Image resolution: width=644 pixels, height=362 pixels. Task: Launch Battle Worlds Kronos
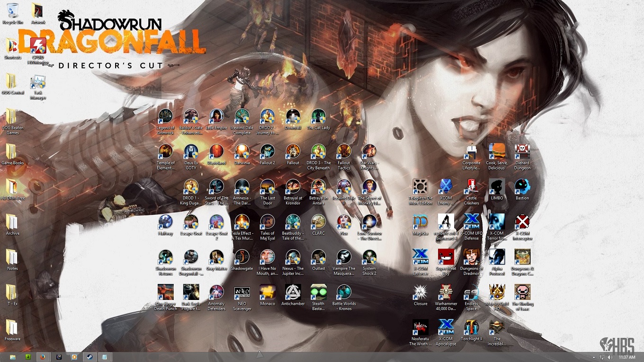(344, 298)
